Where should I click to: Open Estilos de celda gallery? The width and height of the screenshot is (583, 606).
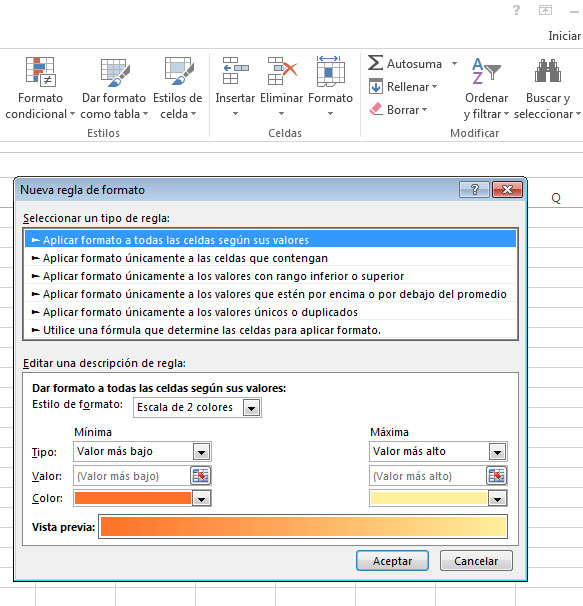pyautogui.click(x=177, y=88)
